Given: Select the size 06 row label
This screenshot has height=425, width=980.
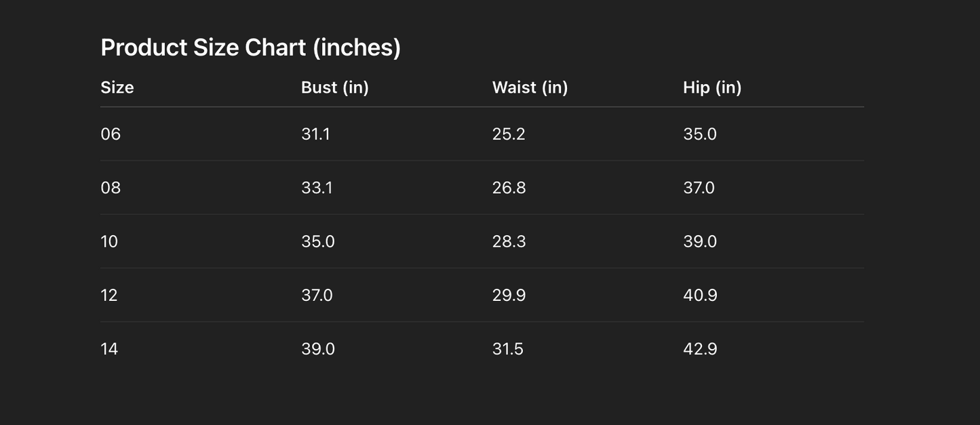Looking at the screenshot, I should pos(111,134).
